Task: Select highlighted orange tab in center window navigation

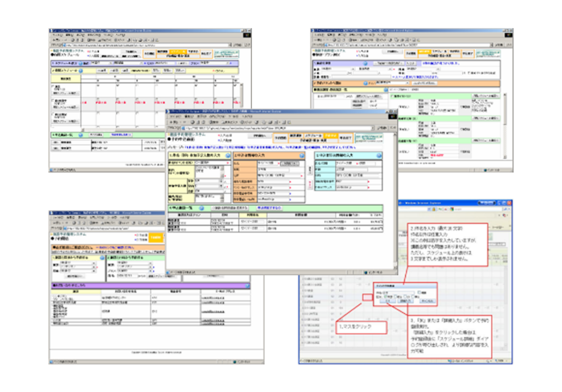Action: point(330,135)
